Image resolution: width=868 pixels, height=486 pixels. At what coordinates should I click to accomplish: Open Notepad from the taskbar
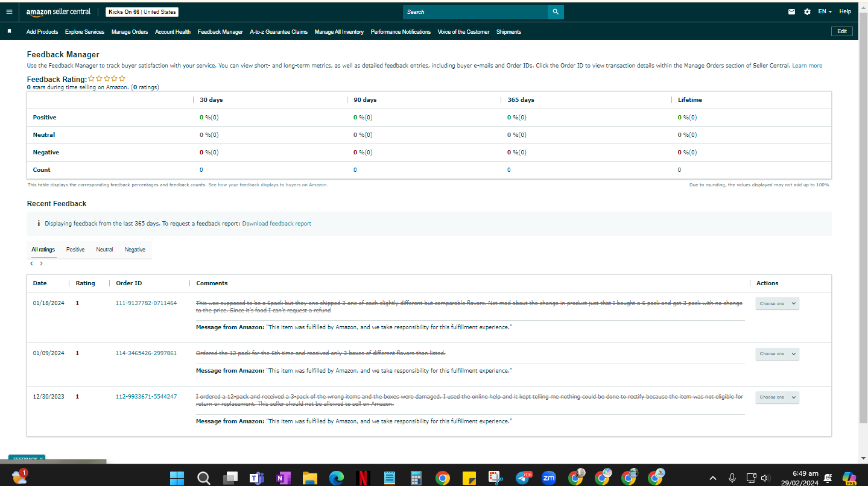[x=389, y=478]
